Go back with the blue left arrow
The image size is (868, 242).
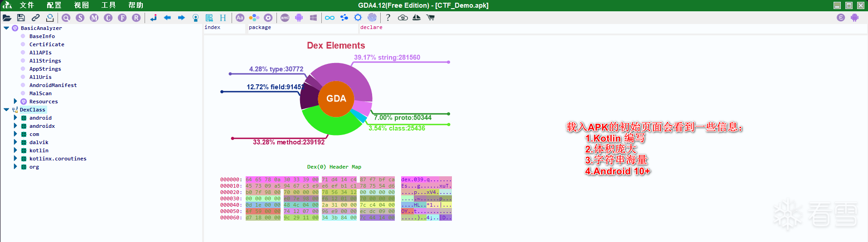[x=167, y=18]
